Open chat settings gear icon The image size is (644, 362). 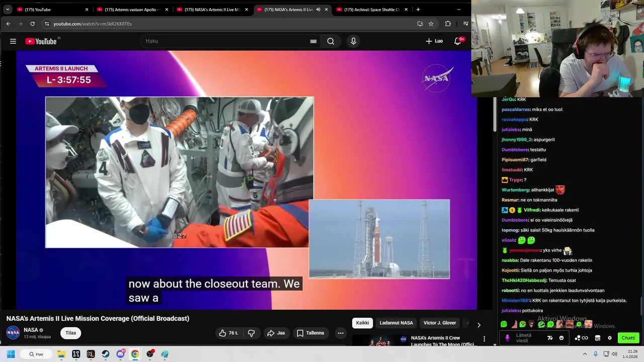610,338
